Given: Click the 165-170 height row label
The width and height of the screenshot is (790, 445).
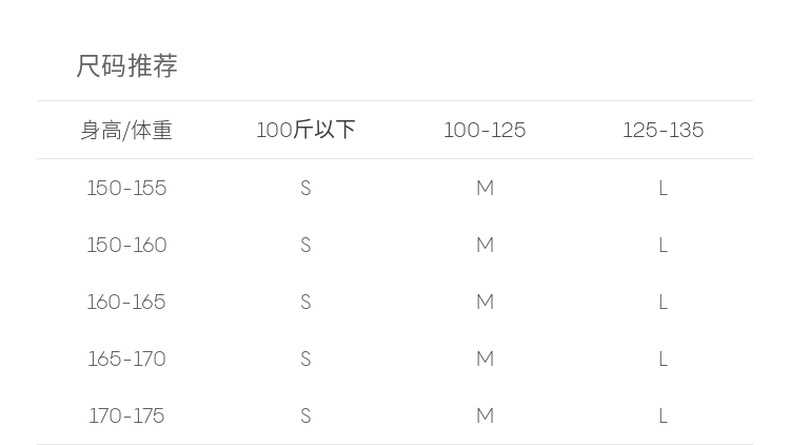Looking at the screenshot, I should click(x=127, y=359).
